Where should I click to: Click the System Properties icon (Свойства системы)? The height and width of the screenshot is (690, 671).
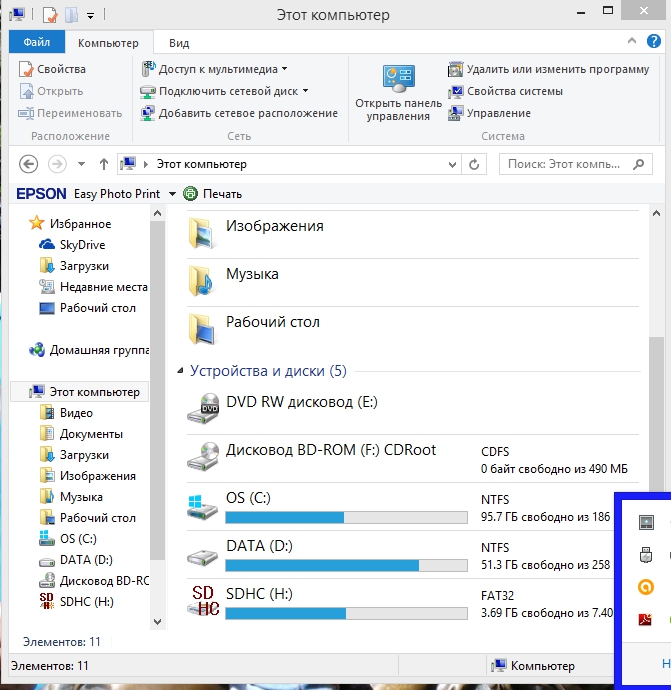pos(456,91)
